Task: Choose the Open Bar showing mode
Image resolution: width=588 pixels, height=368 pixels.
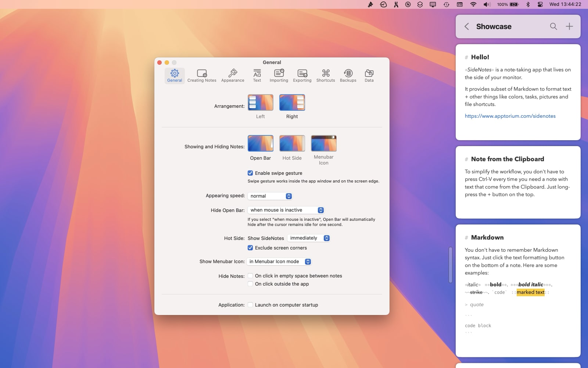Action: (261, 144)
